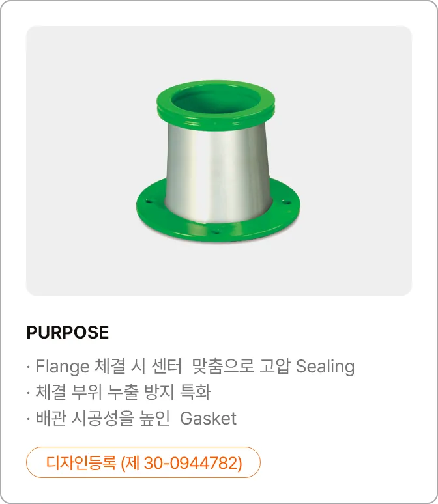Screen dimensions: 438x504
Task: Click the green gasket product image
Action: pyautogui.click(x=218, y=161)
